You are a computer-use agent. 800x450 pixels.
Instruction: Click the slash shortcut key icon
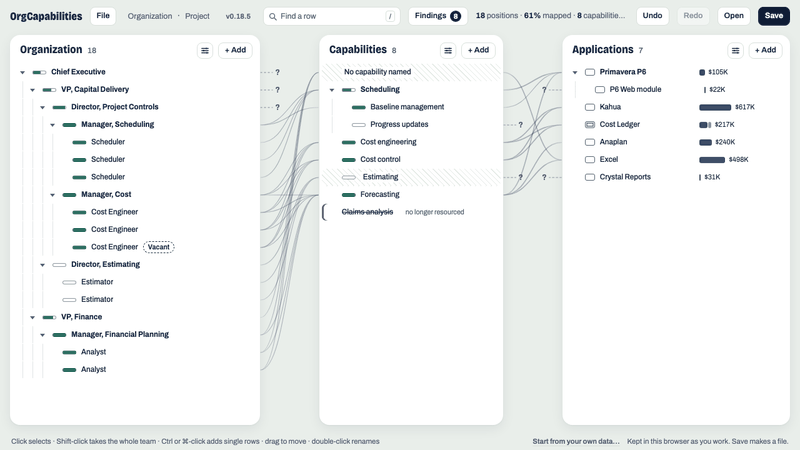point(390,16)
